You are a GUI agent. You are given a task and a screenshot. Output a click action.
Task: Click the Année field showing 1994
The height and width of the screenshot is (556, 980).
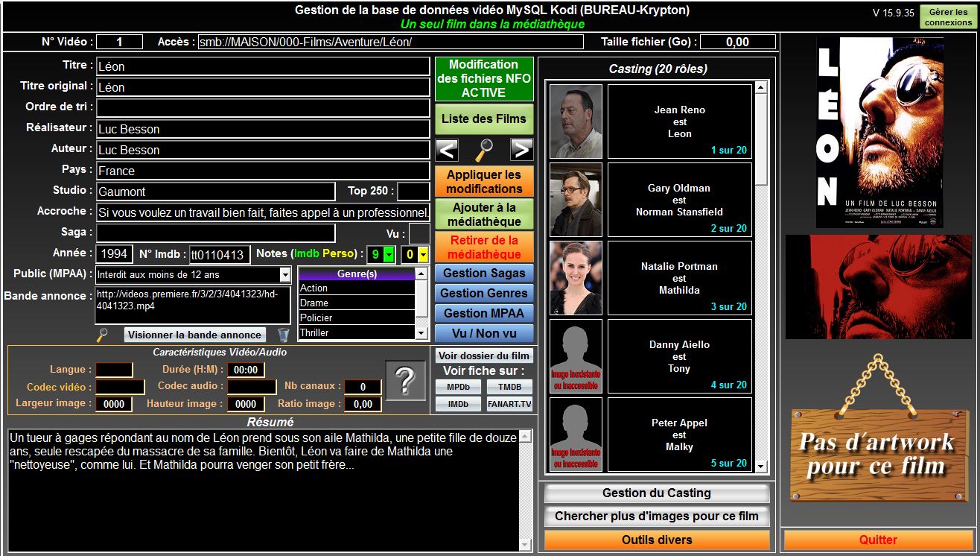pos(115,254)
